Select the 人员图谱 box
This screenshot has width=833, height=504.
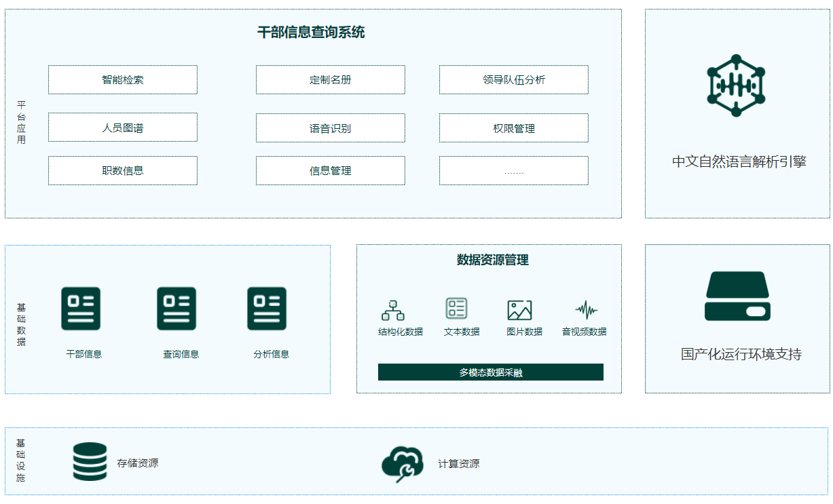[123, 128]
